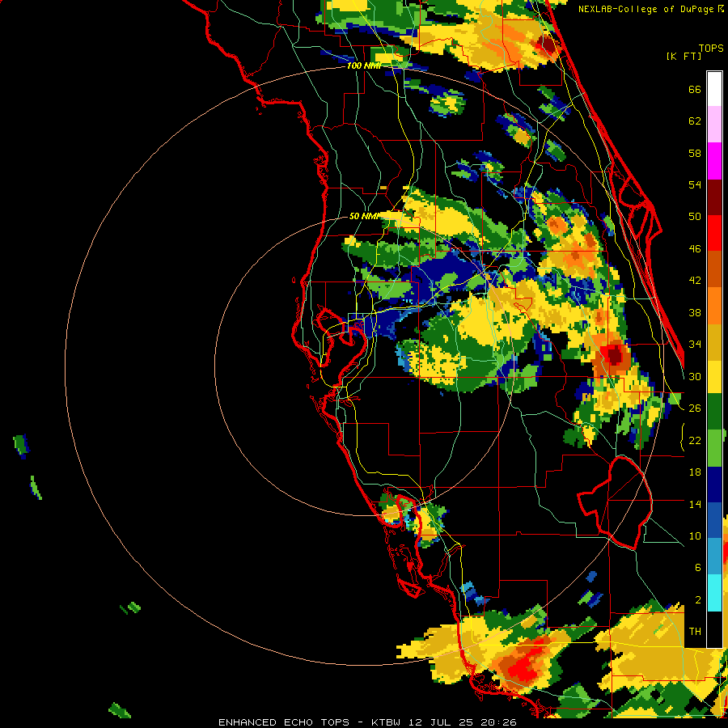Pick the cyan legend swatch
The width and height of the screenshot is (728, 728).
(714, 592)
